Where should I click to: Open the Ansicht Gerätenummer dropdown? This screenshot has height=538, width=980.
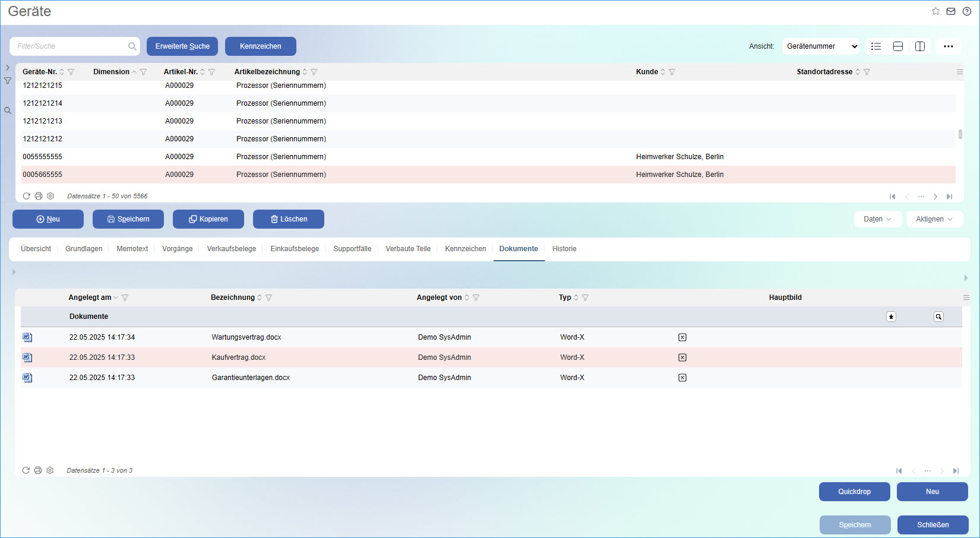pos(821,46)
